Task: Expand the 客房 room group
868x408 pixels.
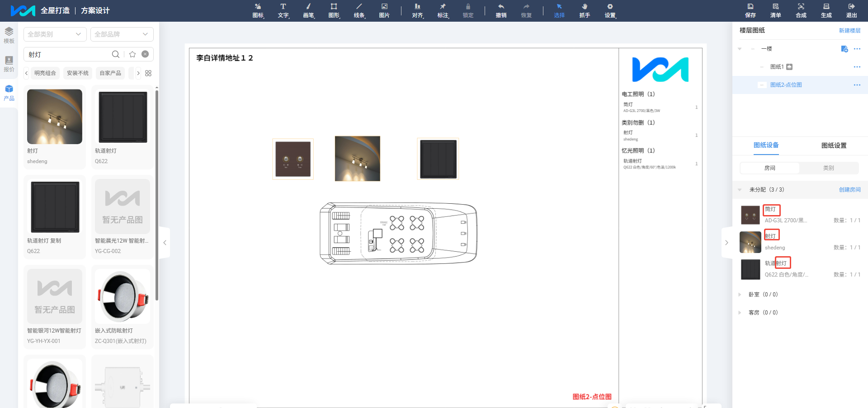Action: tap(740, 313)
